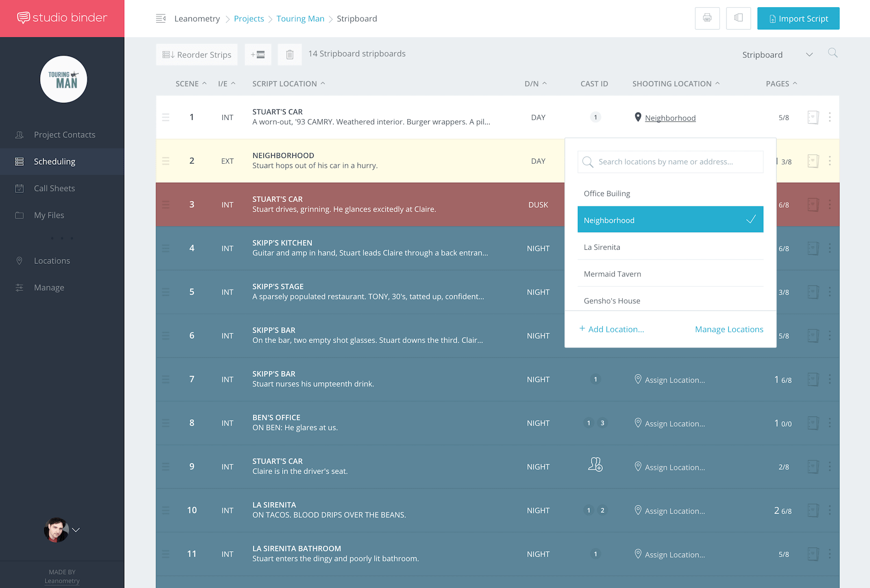The width and height of the screenshot is (870, 588).
Task: Click Manage Locations link
Action: point(729,329)
